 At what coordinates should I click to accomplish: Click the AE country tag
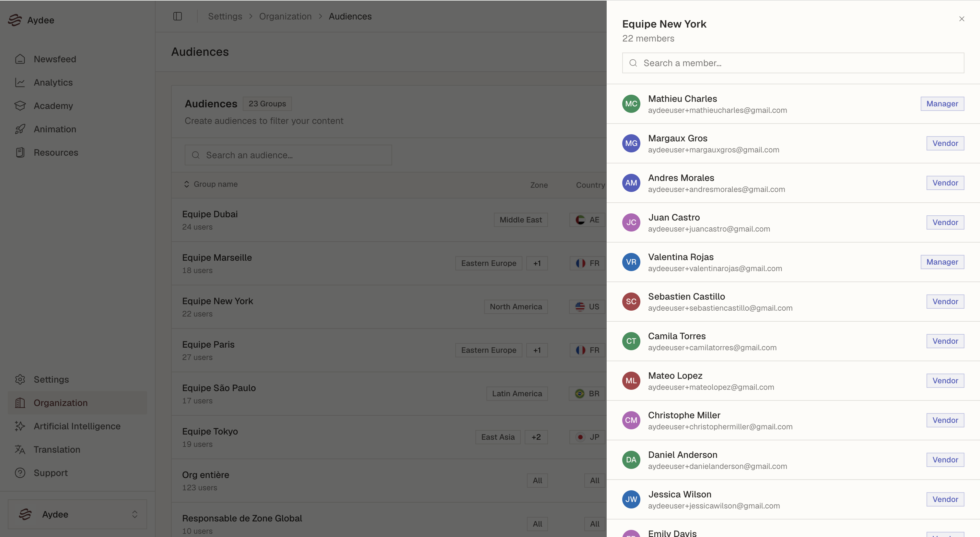pos(588,220)
